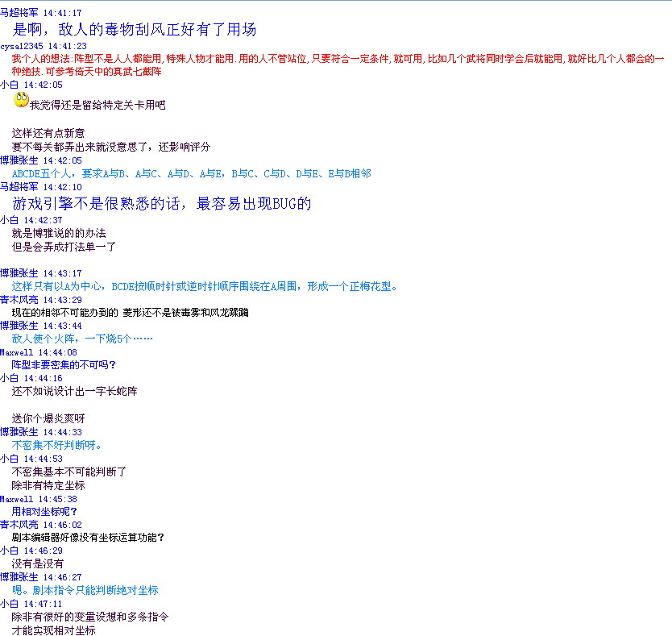The width and height of the screenshot is (672, 636).
Task: Click message '阵型非要密集的不可吗?'
Action: click(64, 365)
